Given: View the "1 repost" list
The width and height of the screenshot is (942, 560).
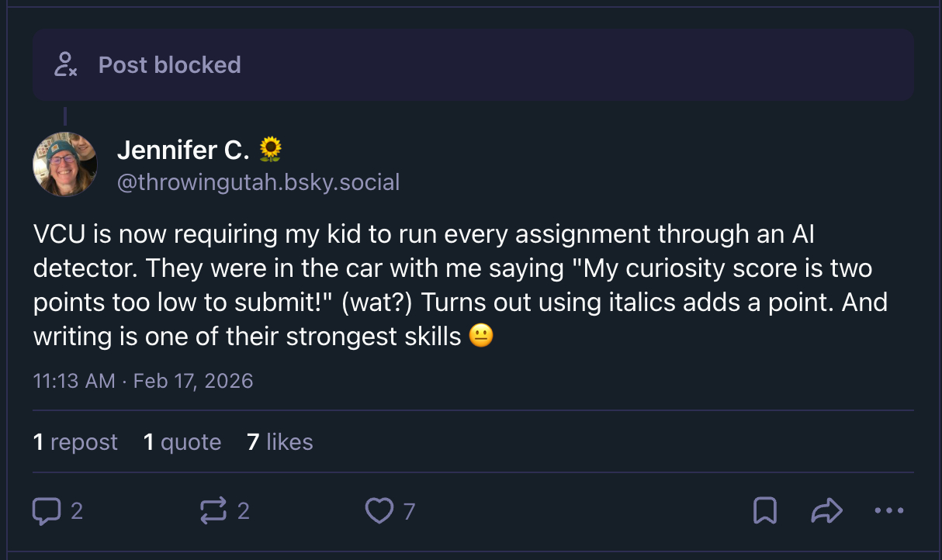Looking at the screenshot, I should click(x=75, y=442).
